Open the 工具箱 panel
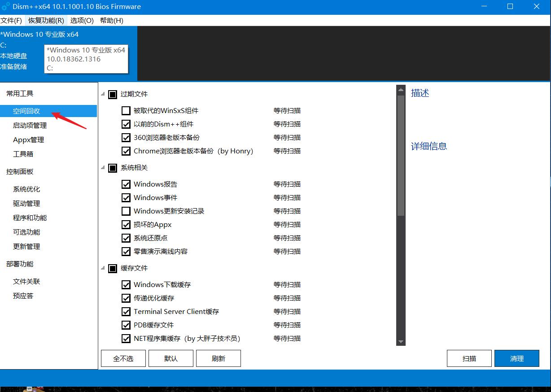The height and width of the screenshot is (392, 551). [23, 154]
